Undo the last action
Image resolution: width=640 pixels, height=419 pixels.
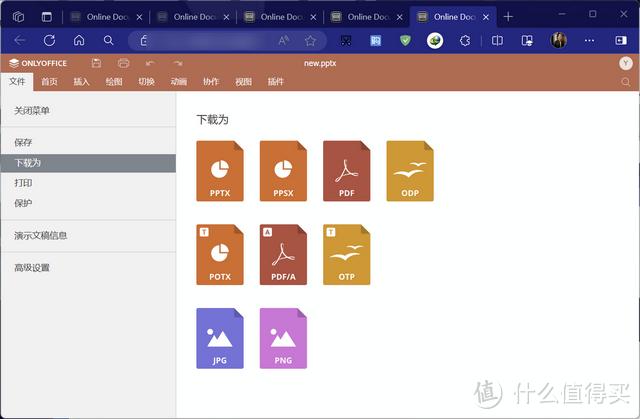click(x=150, y=63)
